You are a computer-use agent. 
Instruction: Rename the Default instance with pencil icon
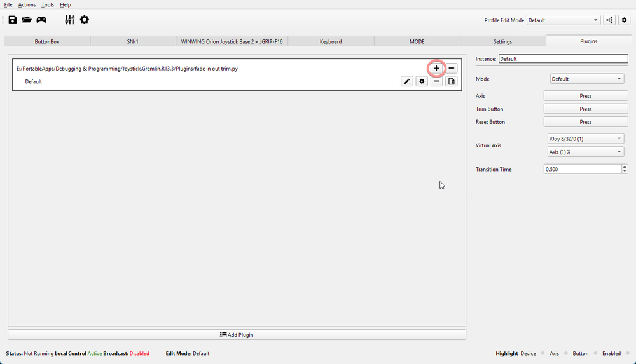(407, 81)
